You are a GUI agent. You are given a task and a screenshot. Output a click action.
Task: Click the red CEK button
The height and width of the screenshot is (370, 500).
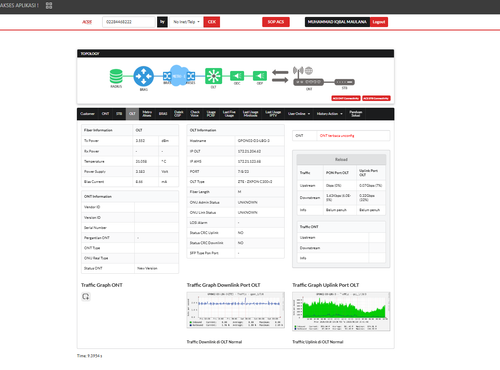coord(212,22)
